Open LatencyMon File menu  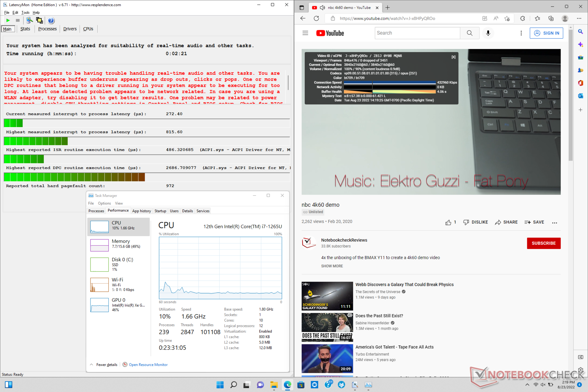pos(7,12)
